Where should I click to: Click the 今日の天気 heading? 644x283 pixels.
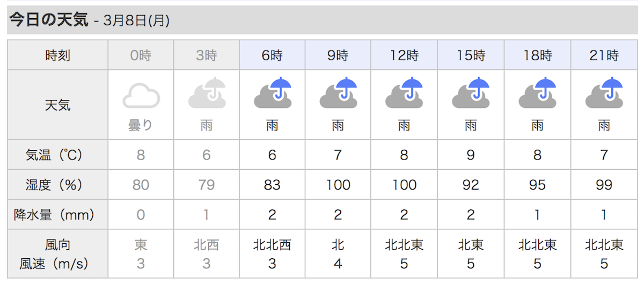click(49, 20)
